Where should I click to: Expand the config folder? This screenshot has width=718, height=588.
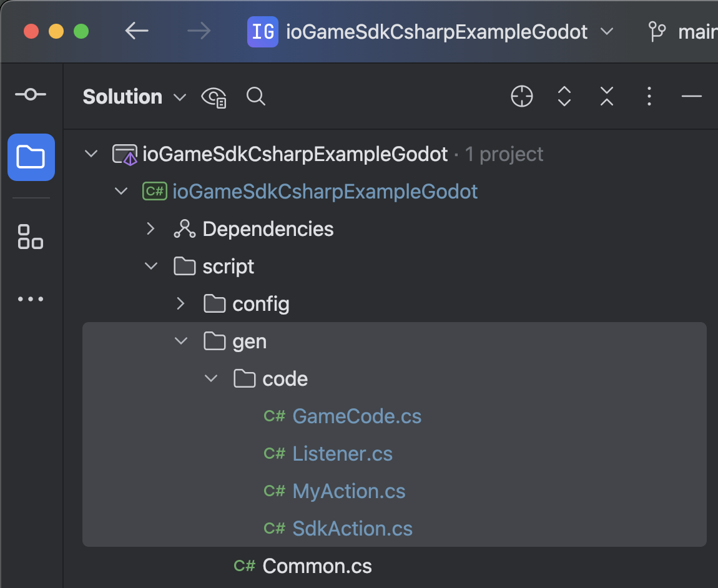pos(180,303)
